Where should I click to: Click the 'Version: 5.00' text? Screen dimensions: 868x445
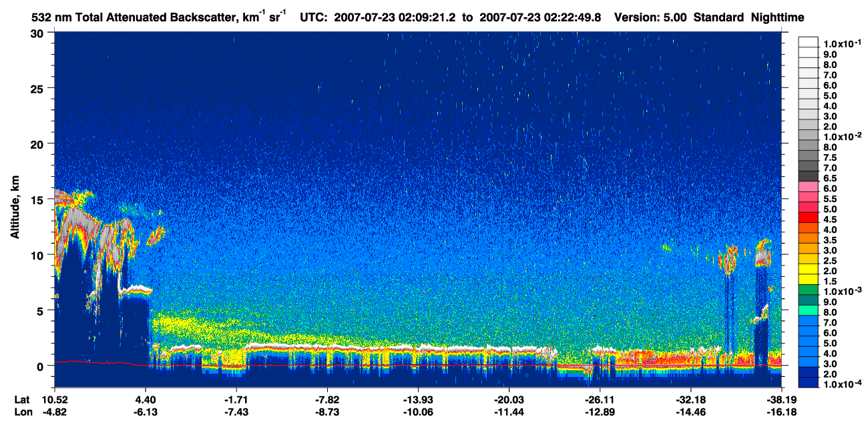point(650,17)
